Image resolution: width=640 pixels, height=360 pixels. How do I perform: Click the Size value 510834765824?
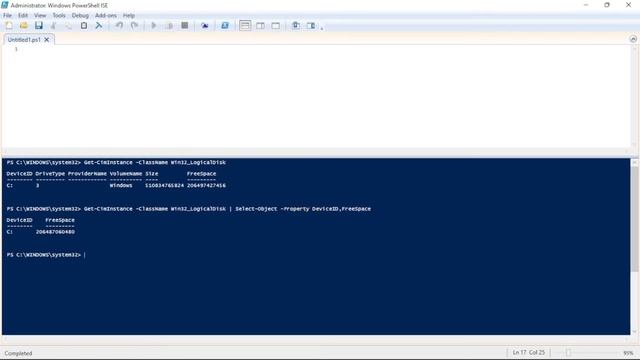click(164, 185)
